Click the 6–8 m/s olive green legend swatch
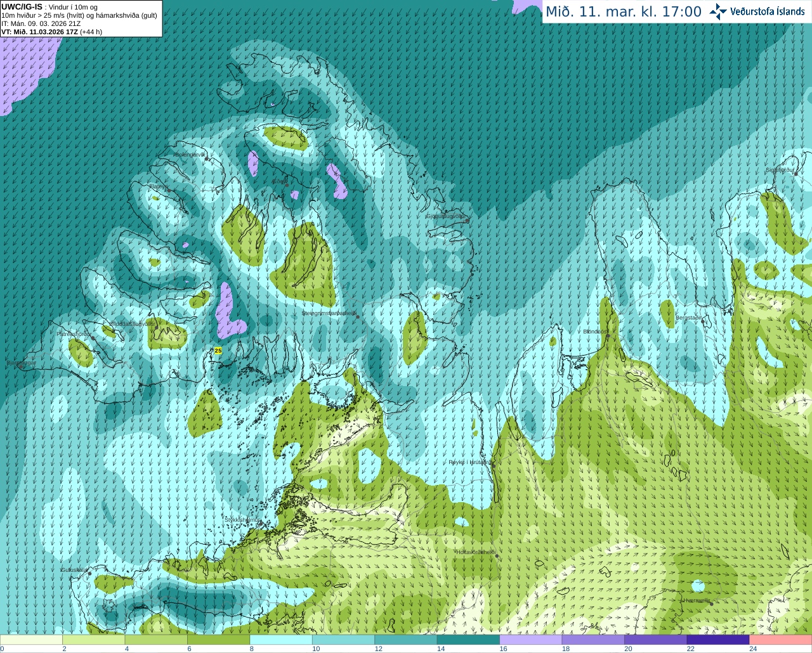This screenshot has width=812, height=653. tap(219, 640)
